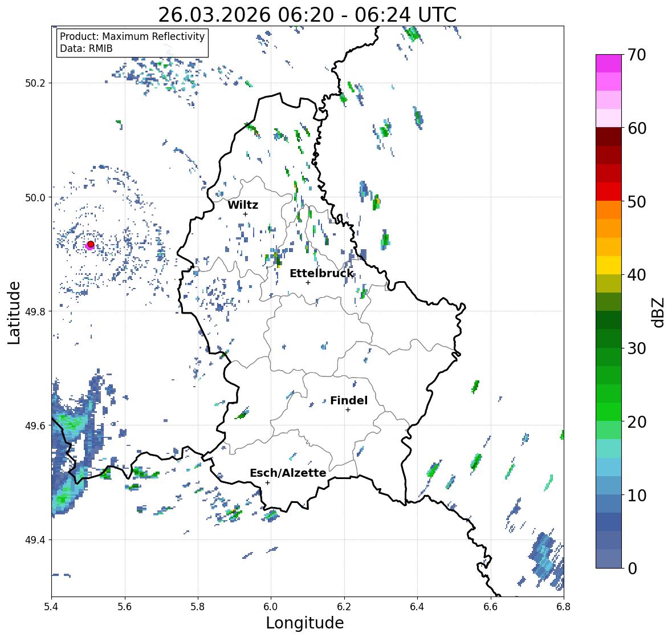Click the Ettelbruck cross marker

pyautogui.click(x=308, y=282)
